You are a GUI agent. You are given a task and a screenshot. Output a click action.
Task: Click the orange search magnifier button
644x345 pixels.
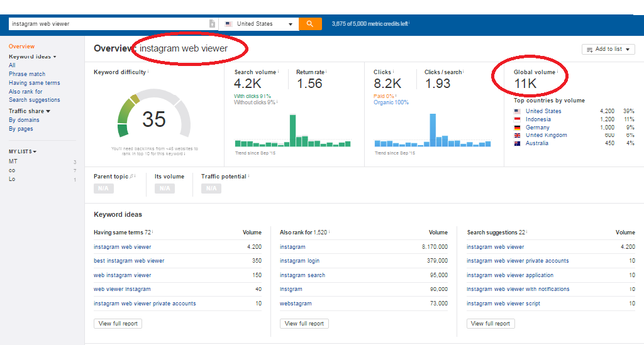click(310, 24)
